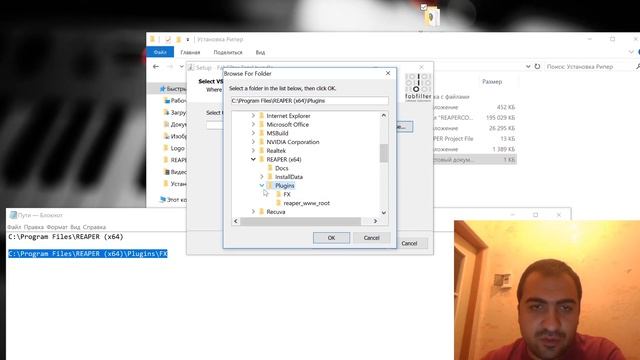
Task: Open the Explorer address history dropdown
Action: (528, 66)
